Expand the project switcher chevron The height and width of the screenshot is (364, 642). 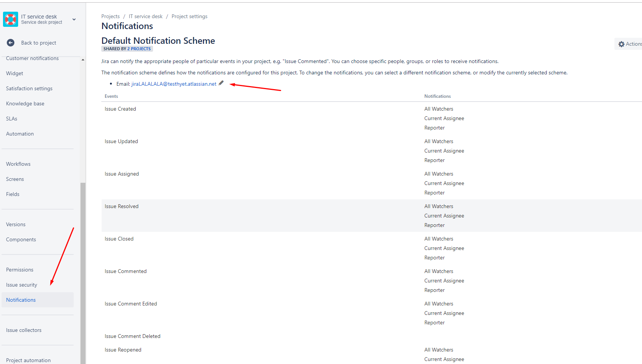point(74,19)
